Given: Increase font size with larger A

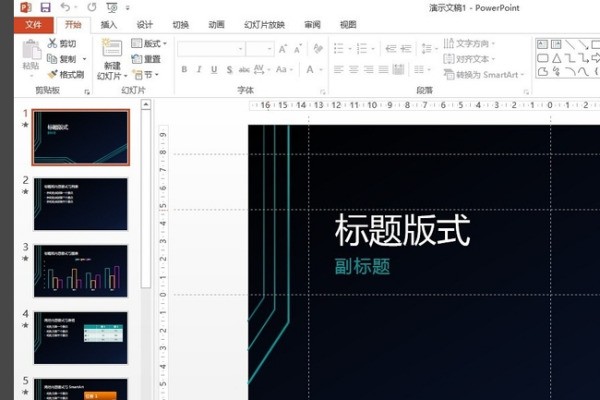Looking at the screenshot, I should (x=282, y=49).
